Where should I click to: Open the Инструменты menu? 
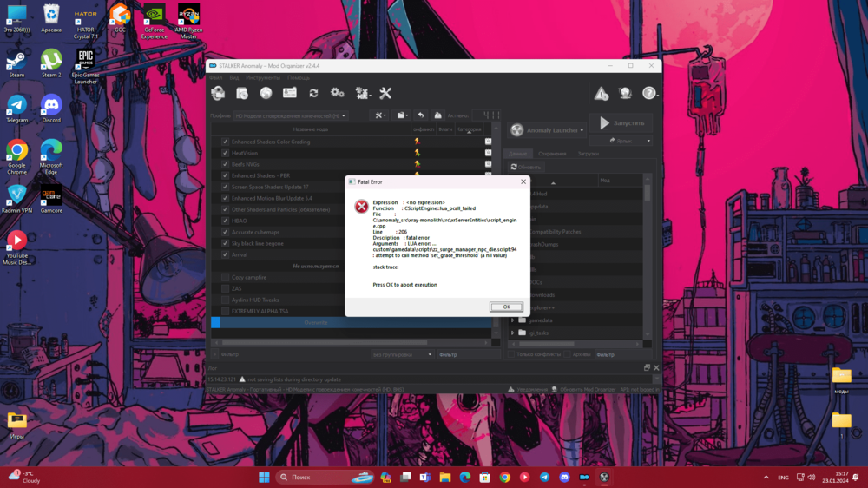tap(263, 77)
